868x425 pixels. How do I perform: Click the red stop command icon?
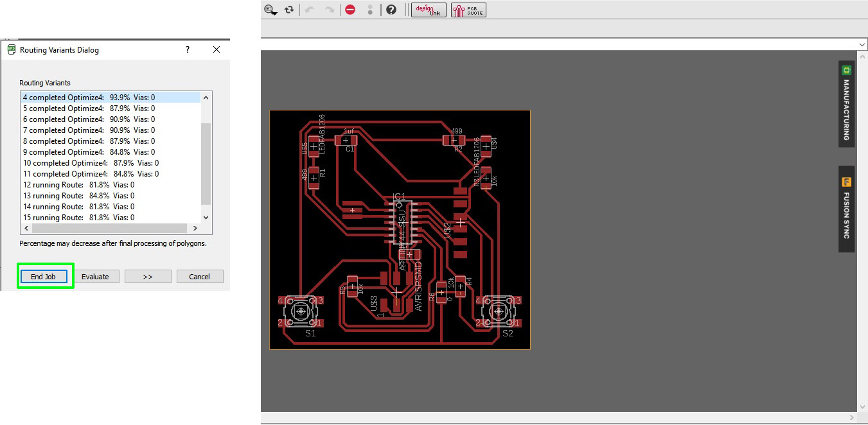click(350, 10)
